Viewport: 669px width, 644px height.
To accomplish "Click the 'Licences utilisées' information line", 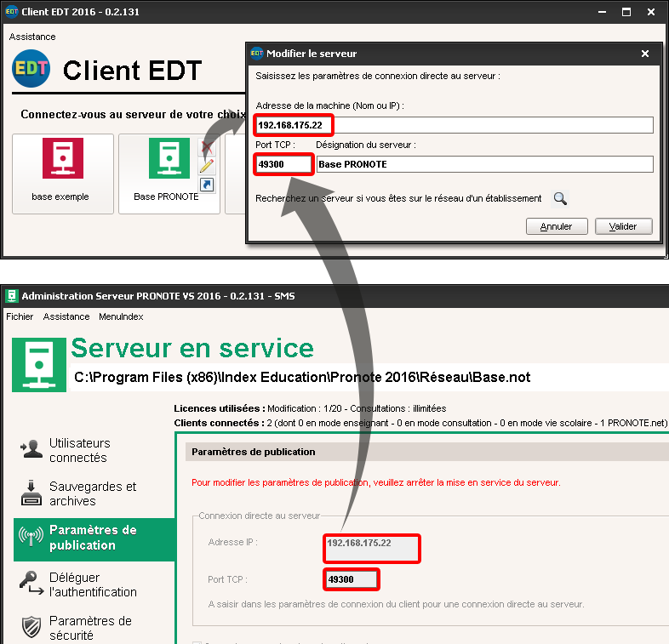I will [x=310, y=408].
